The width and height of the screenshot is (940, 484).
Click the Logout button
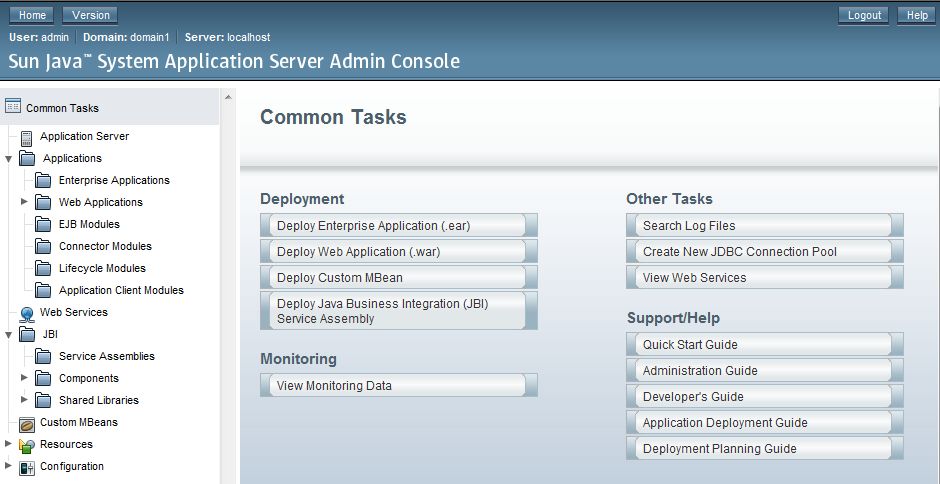tap(864, 15)
